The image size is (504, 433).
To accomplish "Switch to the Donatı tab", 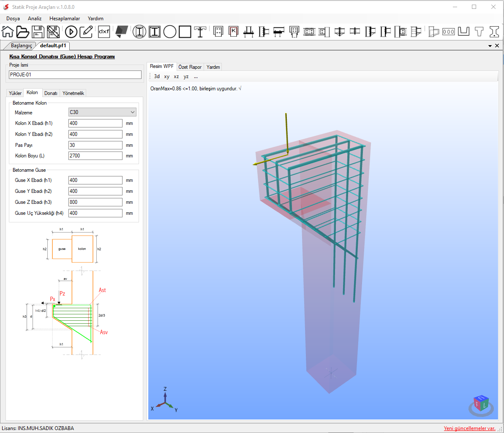I will [51, 93].
